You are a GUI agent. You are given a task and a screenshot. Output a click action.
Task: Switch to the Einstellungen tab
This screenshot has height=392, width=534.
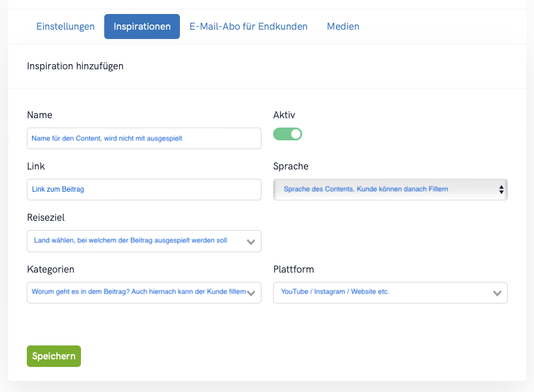pyautogui.click(x=65, y=27)
